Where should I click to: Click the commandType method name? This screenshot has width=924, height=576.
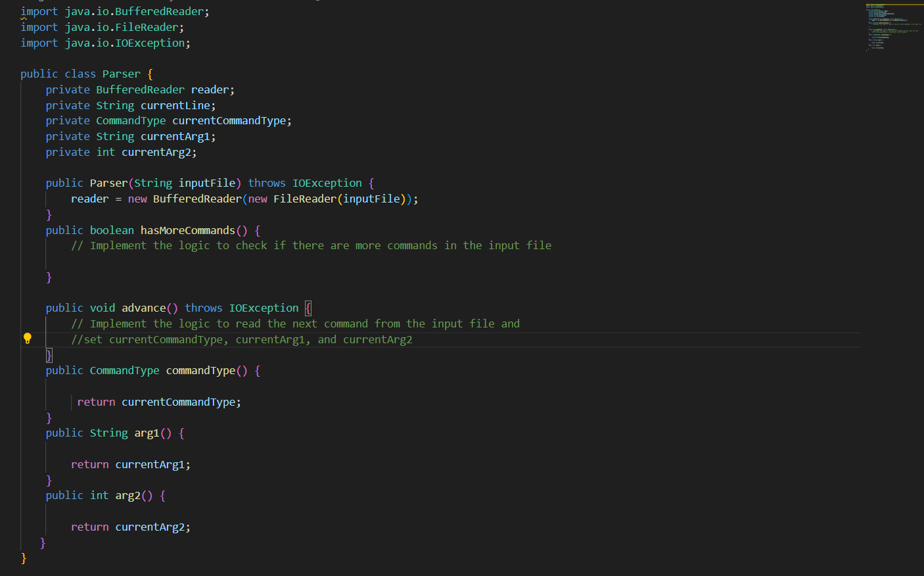coord(200,370)
